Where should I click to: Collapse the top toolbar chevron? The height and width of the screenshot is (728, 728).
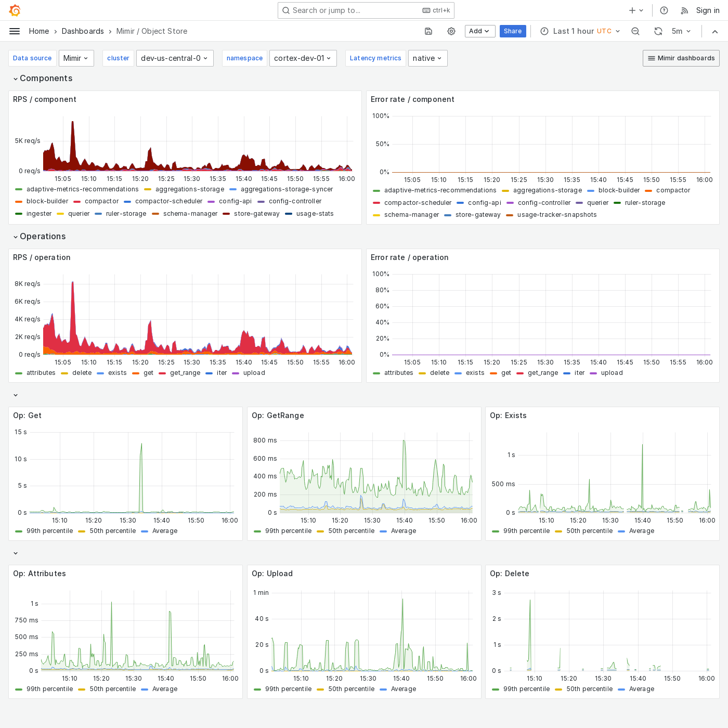[715, 31]
